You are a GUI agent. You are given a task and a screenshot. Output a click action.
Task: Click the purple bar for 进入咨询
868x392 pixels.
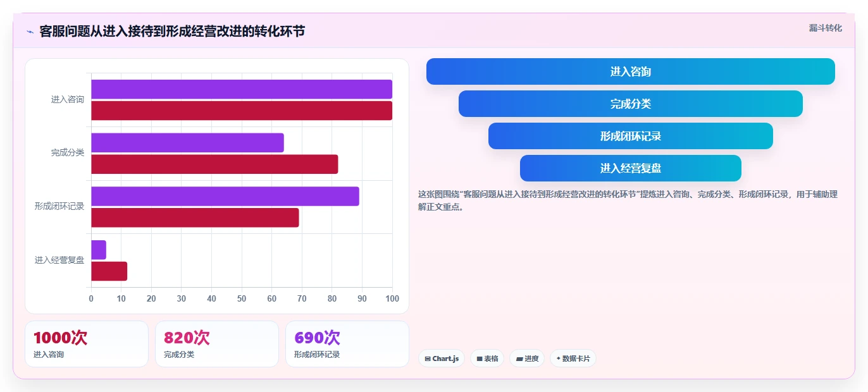(242, 89)
